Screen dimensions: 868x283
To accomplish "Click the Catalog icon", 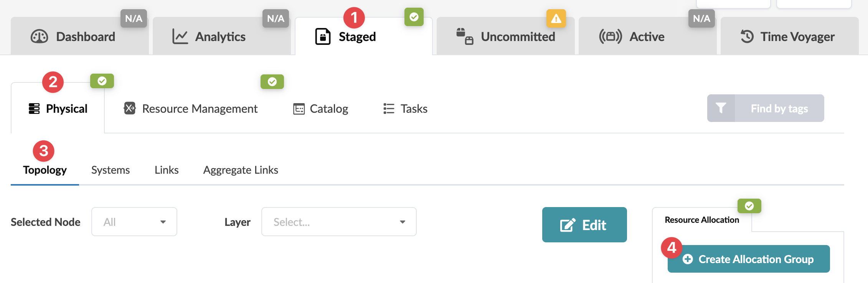I will [299, 109].
